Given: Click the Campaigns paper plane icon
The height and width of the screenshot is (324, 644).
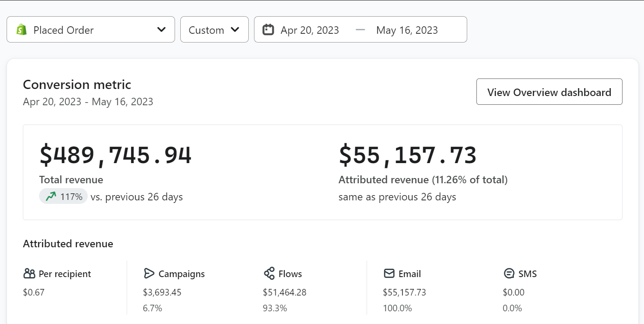Looking at the screenshot, I should click(x=149, y=274).
